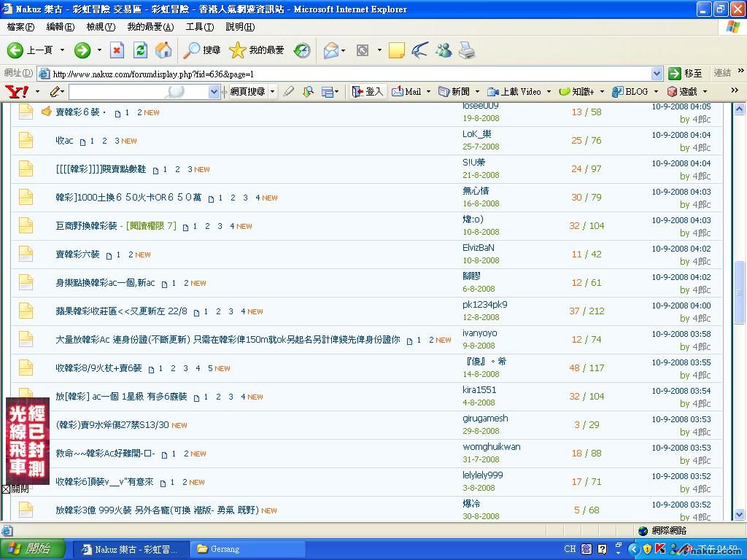The width and height of the screenshot is (747, 560).
Task: Expand the address bar URL dropdown
Action: pos(656,74)
